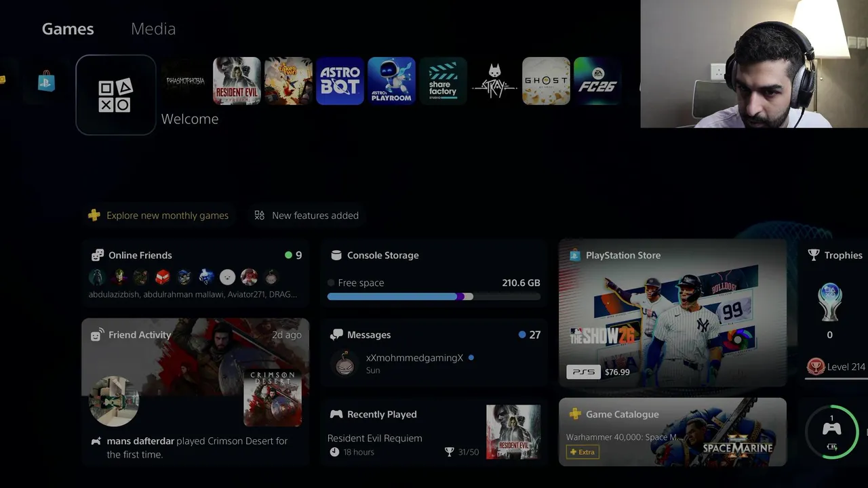The height and width of the screenshot is (488, 868).
Task: Switch to the Media tab
Action: click(x=153, y=28)
